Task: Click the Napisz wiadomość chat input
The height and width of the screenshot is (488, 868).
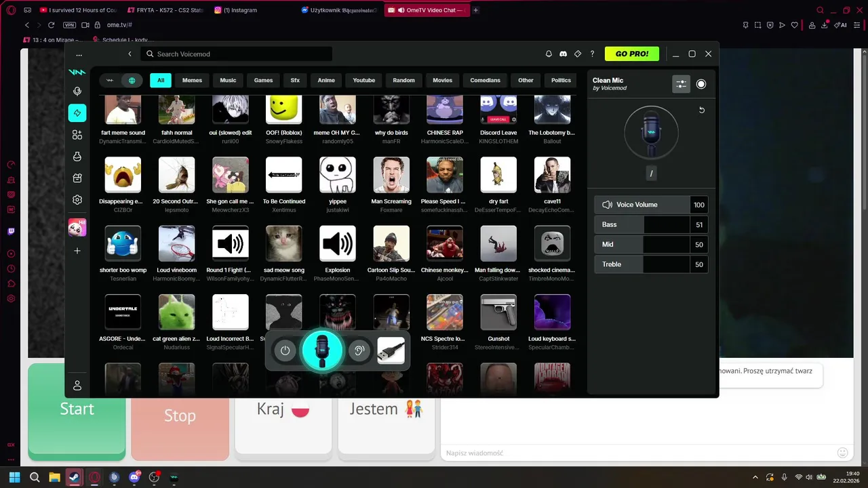Action: click(x=637, y=453)
